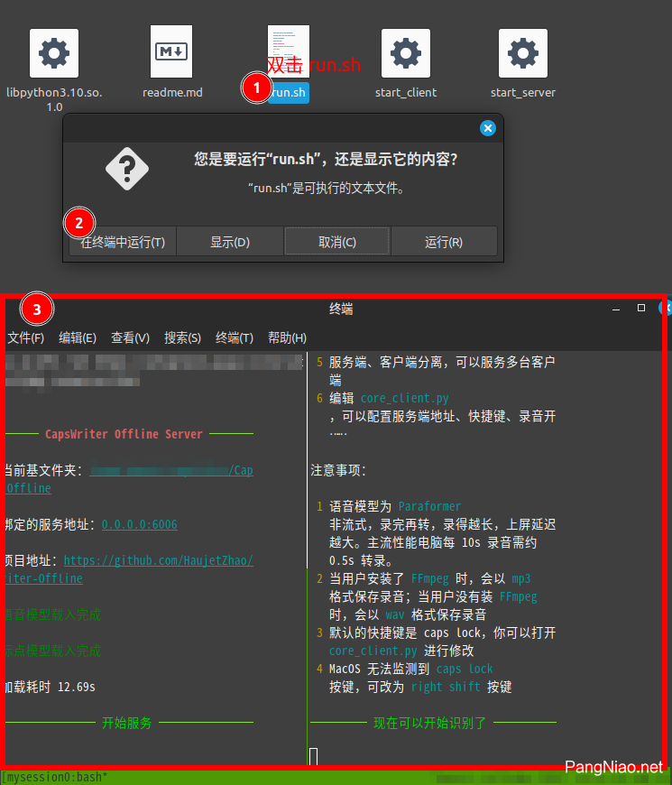This screenshot has height=785, width=672.
Task: Click the CapsWriter Offline Server heading
Action: click(124, 434)
